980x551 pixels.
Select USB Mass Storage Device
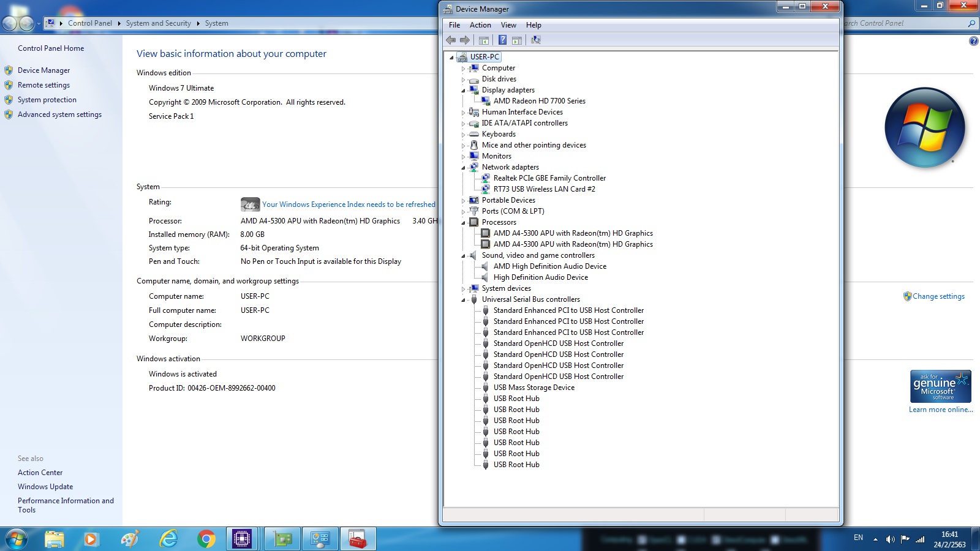[x=533, y=388]
